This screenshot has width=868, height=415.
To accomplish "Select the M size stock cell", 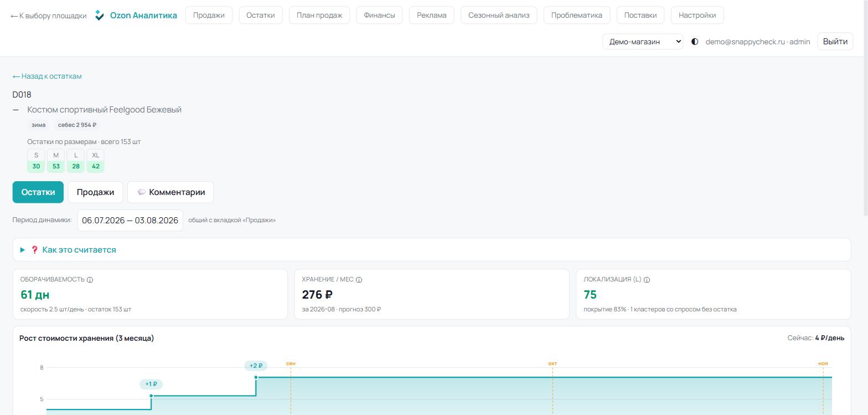I will [56, 161].
